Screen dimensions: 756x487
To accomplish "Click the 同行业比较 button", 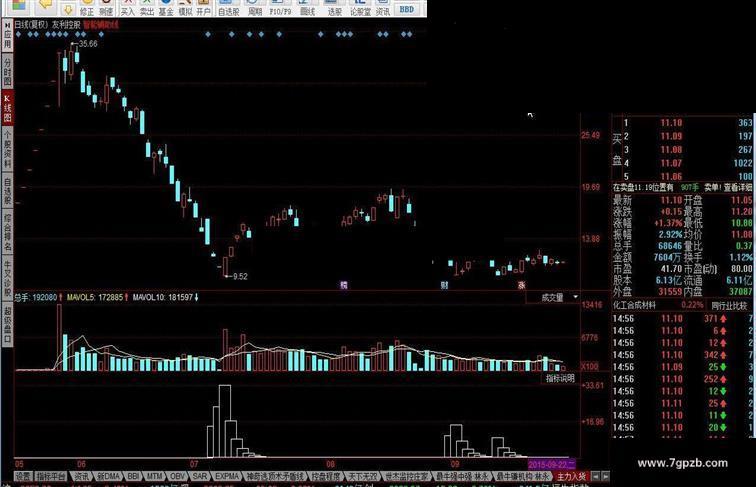I will coord(729,306).
